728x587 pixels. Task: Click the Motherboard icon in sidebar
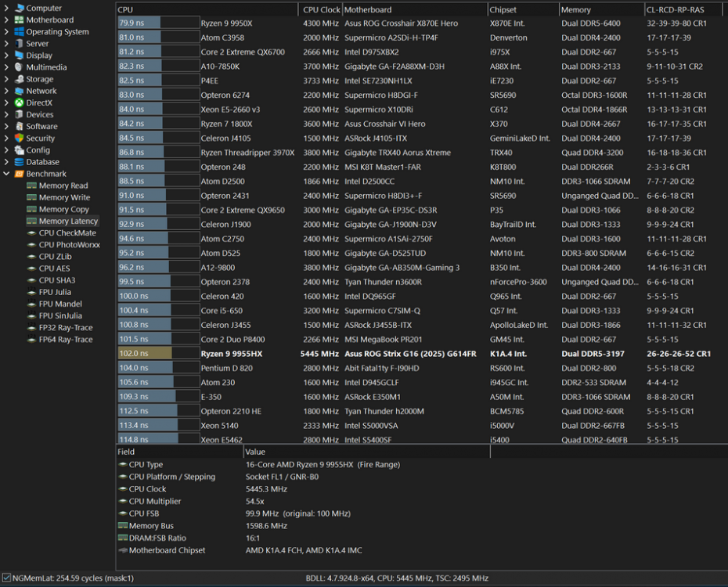coord(20,20)
